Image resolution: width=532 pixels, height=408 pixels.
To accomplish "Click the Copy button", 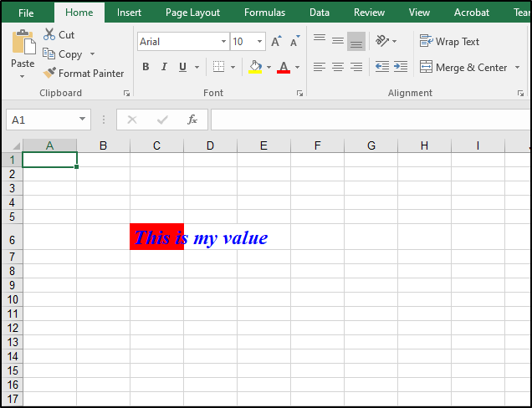I will pos(63,54).
